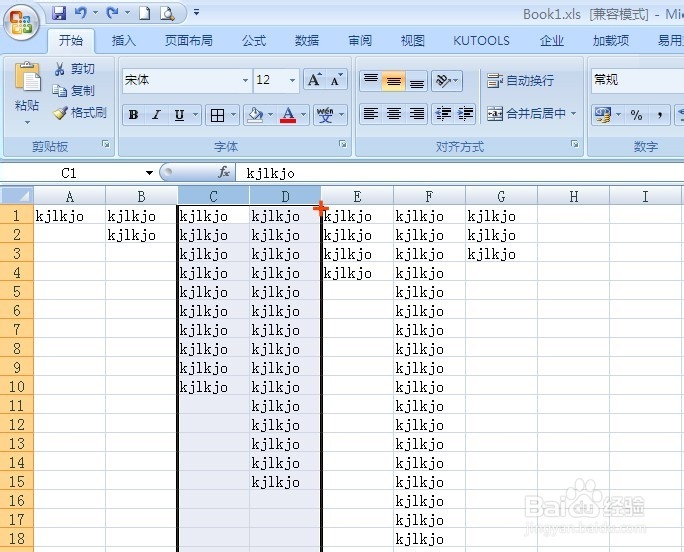The height and width of the screenshot is (552, 684).
Task: Expand the borders dropdown arrow
Action: (x=233, y=115)
